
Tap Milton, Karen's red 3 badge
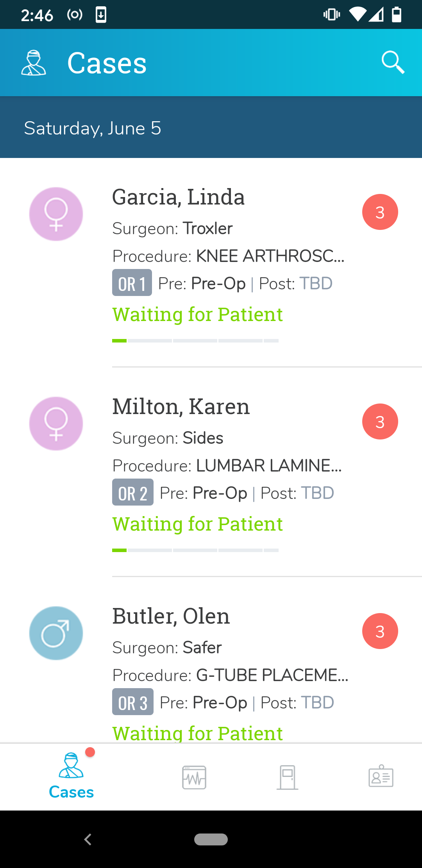[380, 421]
